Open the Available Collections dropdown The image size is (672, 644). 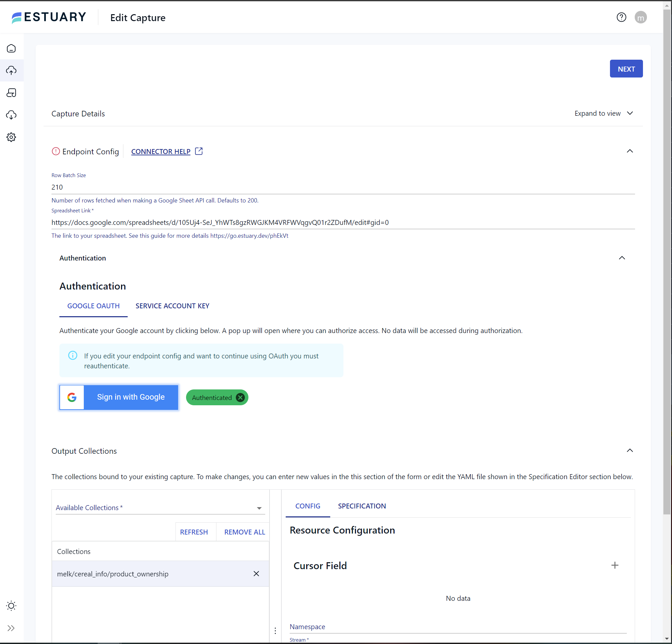point(259,508)
